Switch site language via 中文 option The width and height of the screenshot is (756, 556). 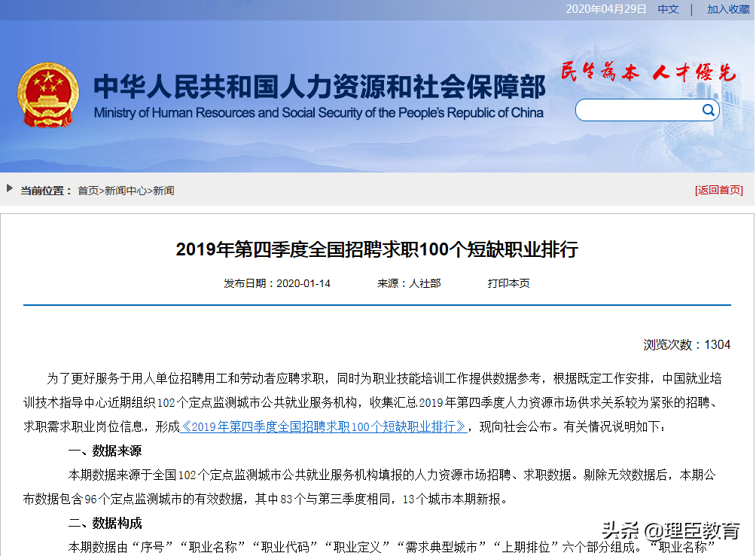(667, 9)
